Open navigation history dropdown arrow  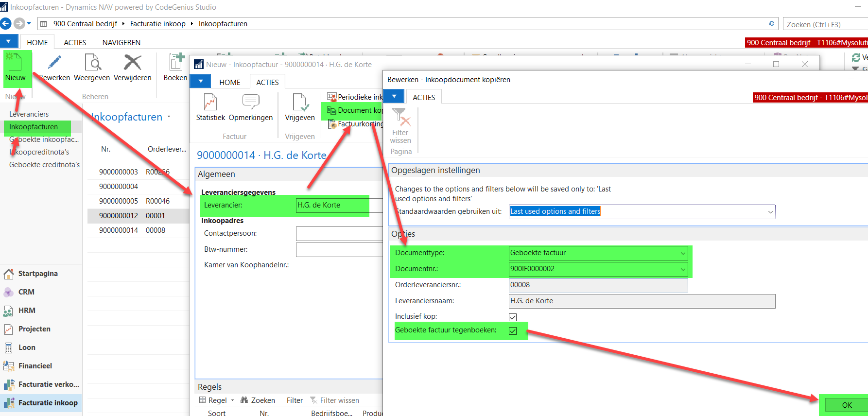(x=29, y=23)
